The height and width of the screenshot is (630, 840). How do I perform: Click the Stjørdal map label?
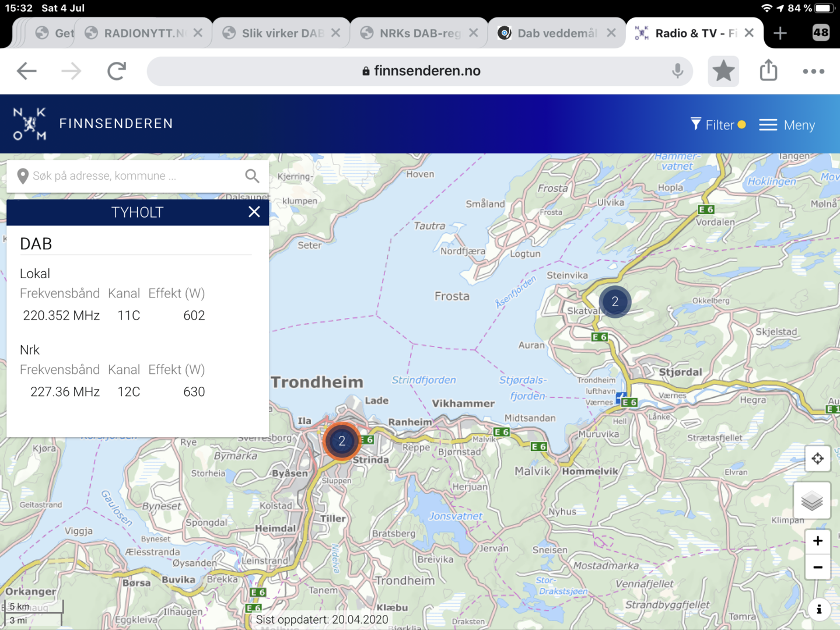tap(680, 372)
